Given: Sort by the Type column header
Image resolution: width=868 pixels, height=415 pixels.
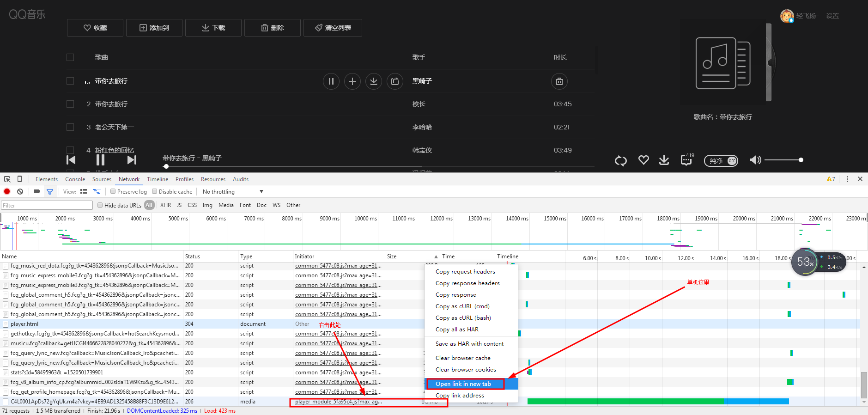Looking at the screenshot, I should (266, 256).
